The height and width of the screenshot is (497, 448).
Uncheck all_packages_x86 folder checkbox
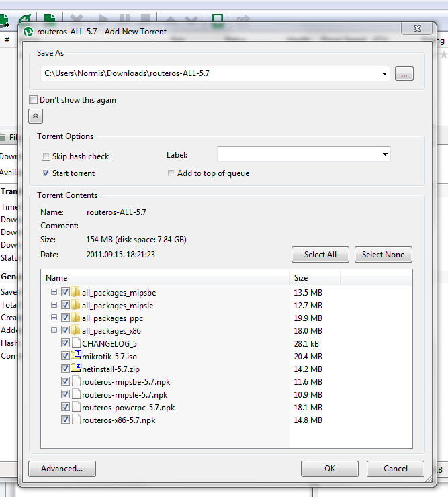coord(65,330)
